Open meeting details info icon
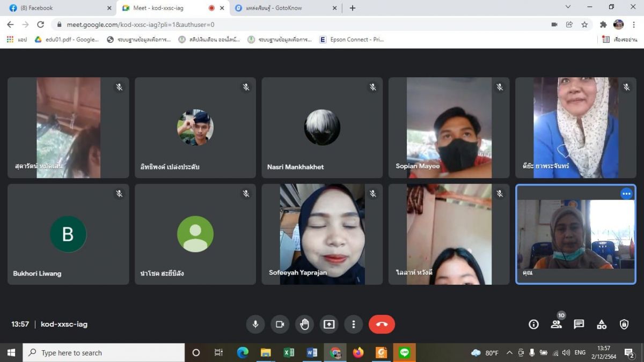The image size is (644, 362). coord(533,324)
